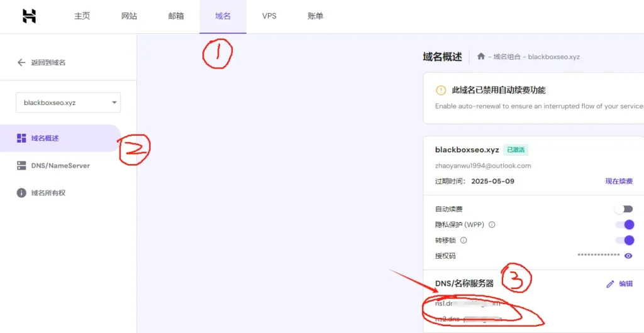Click the back arrow beside 返回到域名
The image size is (644, 333).
21,63
